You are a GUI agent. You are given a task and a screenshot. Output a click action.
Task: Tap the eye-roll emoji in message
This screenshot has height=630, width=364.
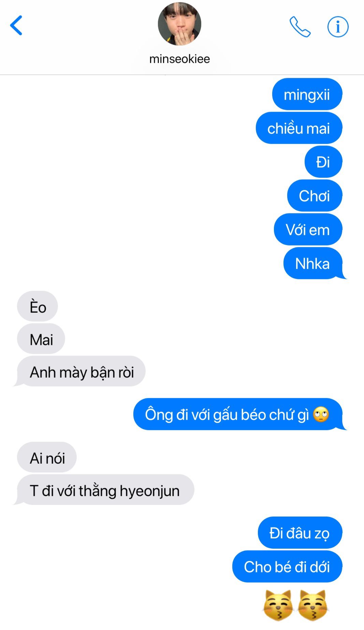[x=321, y=415]
